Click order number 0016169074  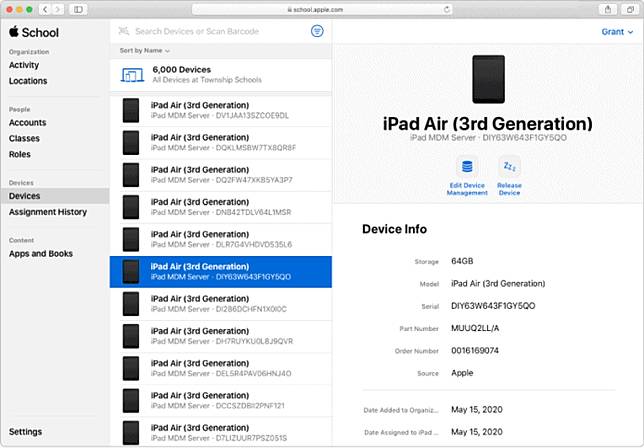click(475, 351)
